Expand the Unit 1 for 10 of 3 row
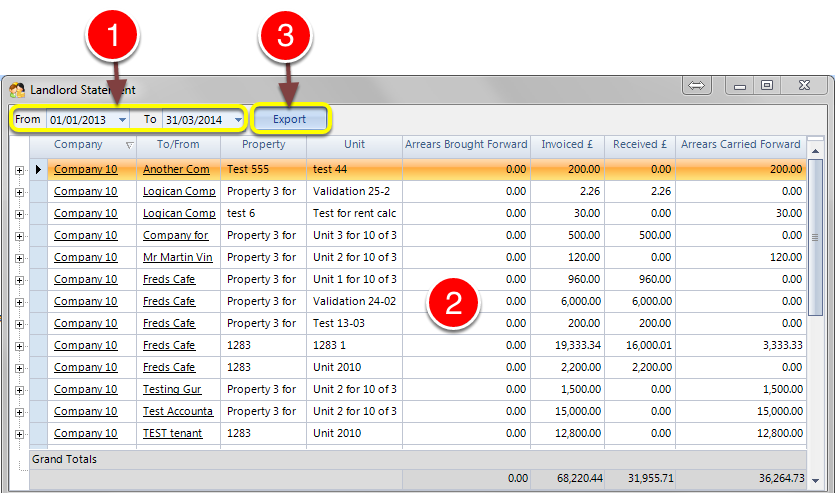This screenshot has width=835, height=493. [19, 281]
